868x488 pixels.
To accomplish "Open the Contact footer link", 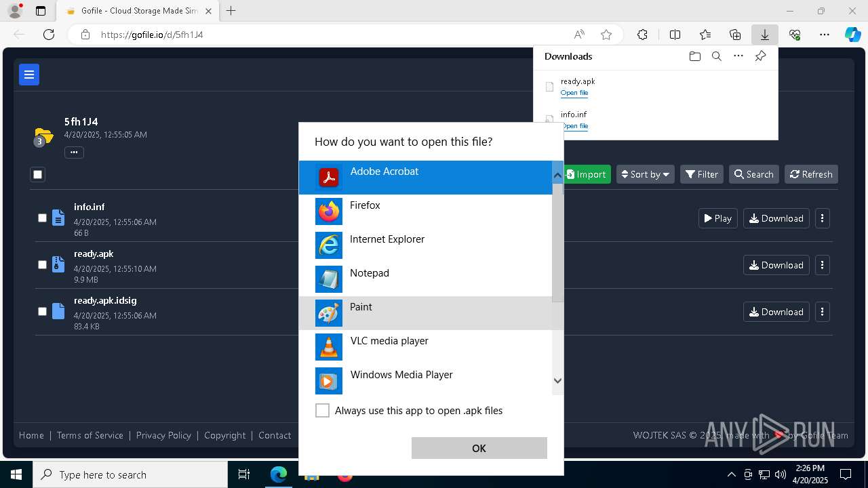I will (275, 435).
